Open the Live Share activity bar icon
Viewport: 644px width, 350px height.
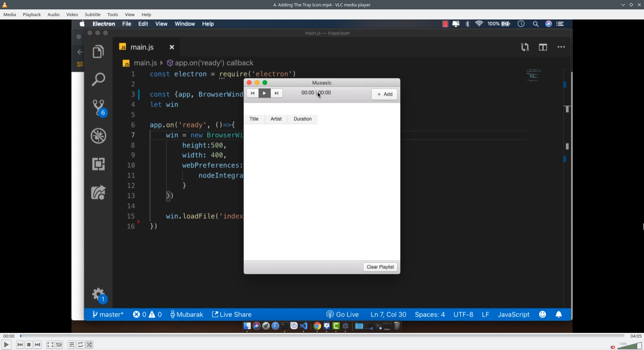[98, 193]
